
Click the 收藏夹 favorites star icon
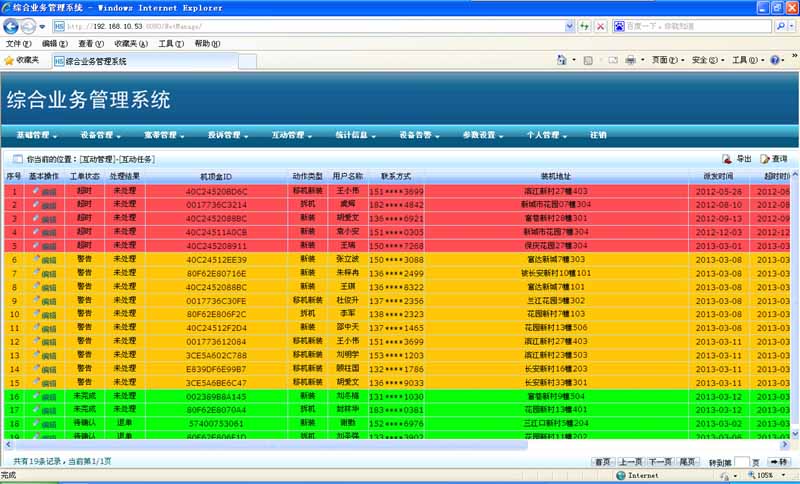point(9,61)
